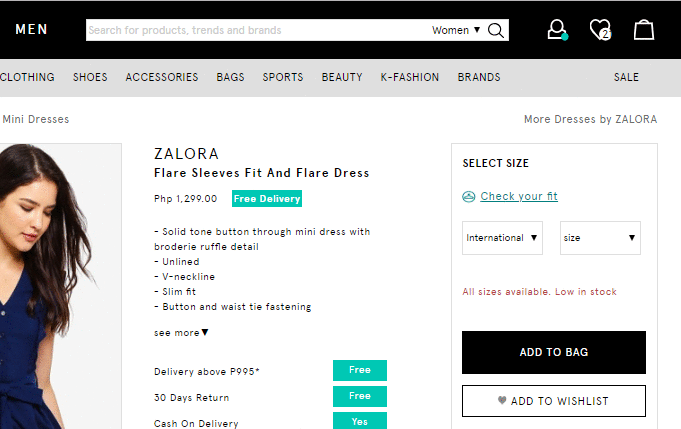Open the International size system dropdown

tap(502, 238)
